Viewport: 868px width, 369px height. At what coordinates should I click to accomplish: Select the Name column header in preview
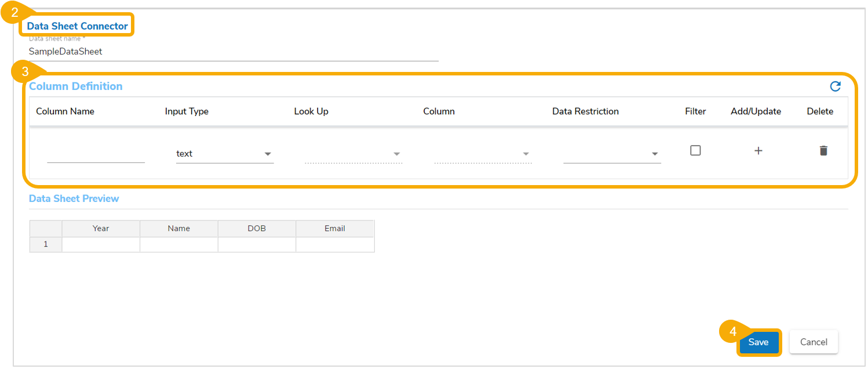179,229
